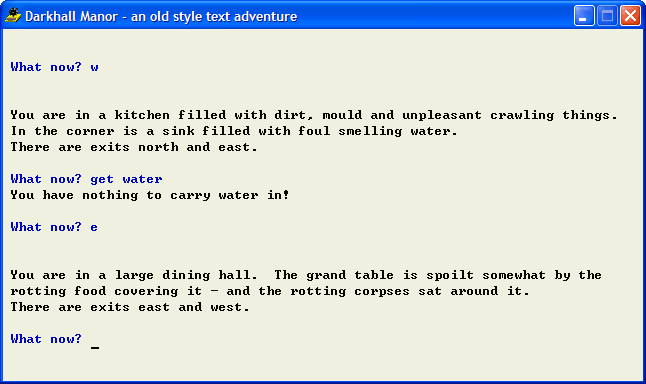Click the word 'kitchen' in the description

coord(142,115)
